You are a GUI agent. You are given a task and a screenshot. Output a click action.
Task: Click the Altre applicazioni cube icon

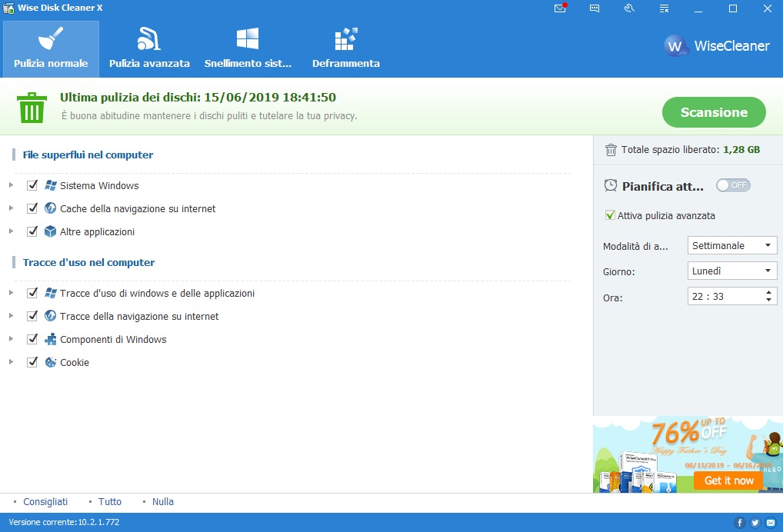click(x=51, y=231)
